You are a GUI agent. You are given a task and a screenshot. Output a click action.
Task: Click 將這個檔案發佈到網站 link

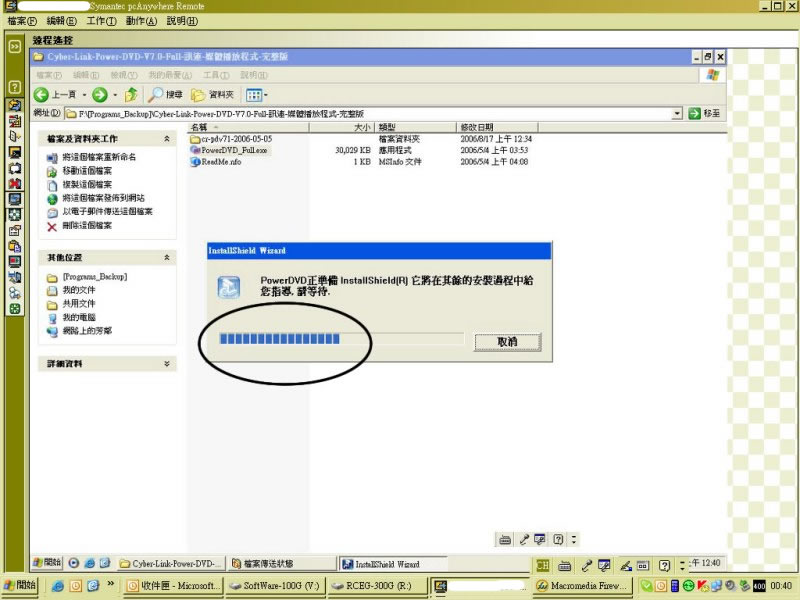tap(103, 198)
